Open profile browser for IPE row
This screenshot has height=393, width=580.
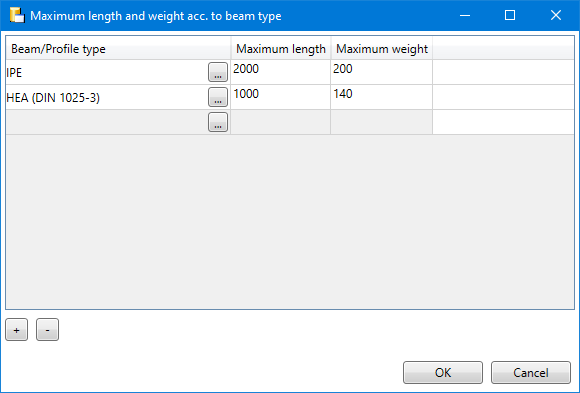pos(218,72)
